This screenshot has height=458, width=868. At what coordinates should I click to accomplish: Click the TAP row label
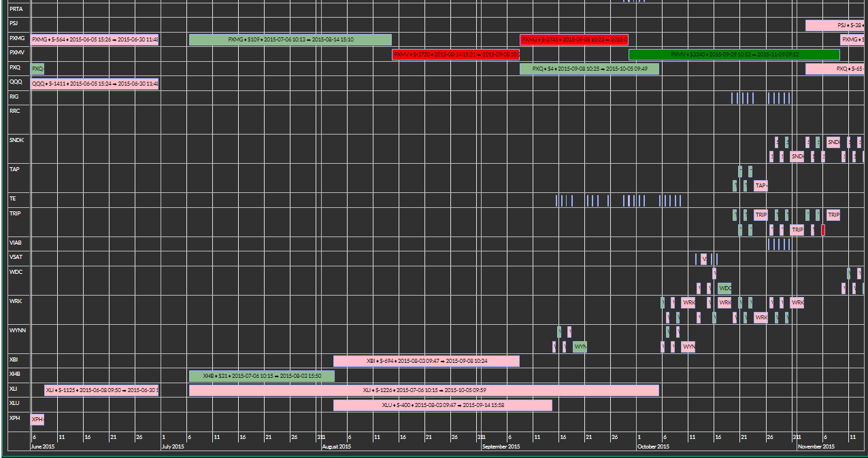(x=14, y=169)
